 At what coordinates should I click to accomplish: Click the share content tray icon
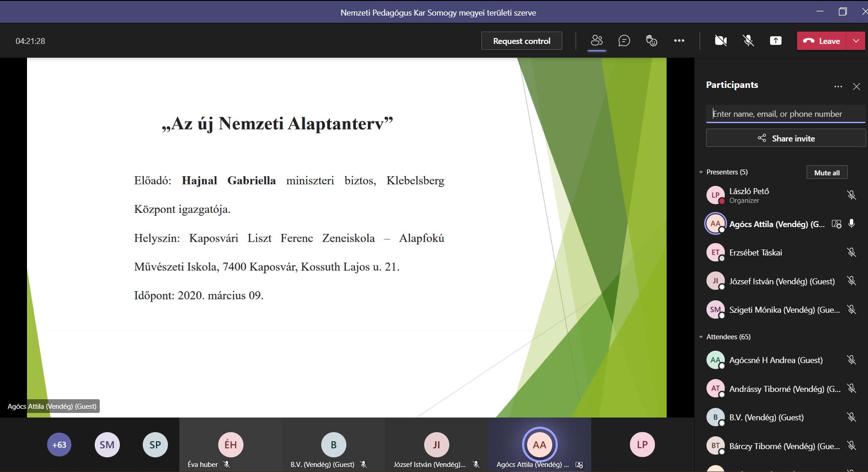click(776, 41)
